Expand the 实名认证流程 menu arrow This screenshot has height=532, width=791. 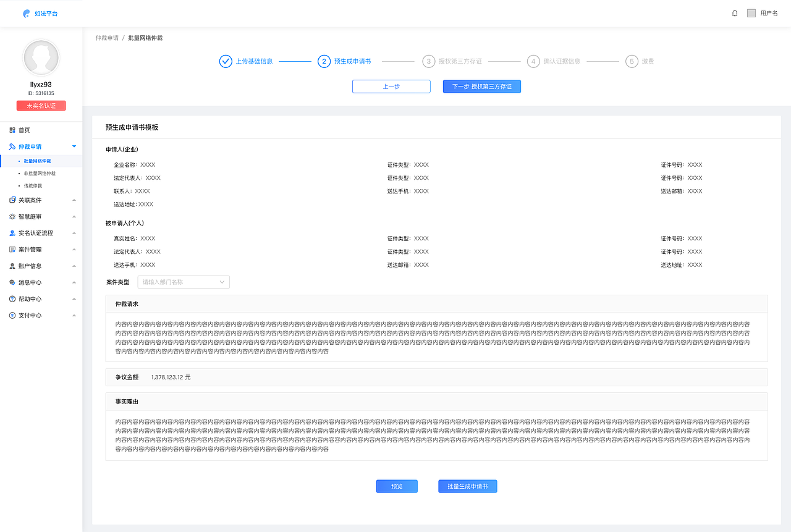(74, 233)
